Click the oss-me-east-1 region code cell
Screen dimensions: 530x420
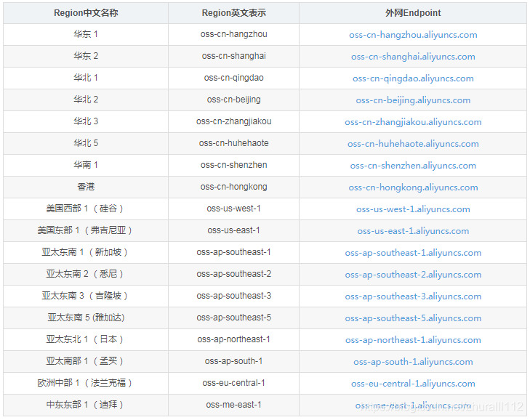(x=233, y=405)
